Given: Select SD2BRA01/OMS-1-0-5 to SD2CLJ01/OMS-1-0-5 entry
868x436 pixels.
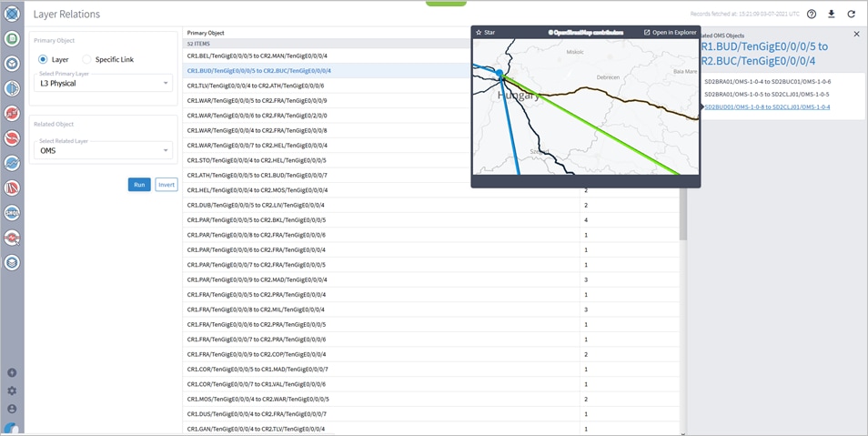Looking at the screenshot, I should point(767,94).
